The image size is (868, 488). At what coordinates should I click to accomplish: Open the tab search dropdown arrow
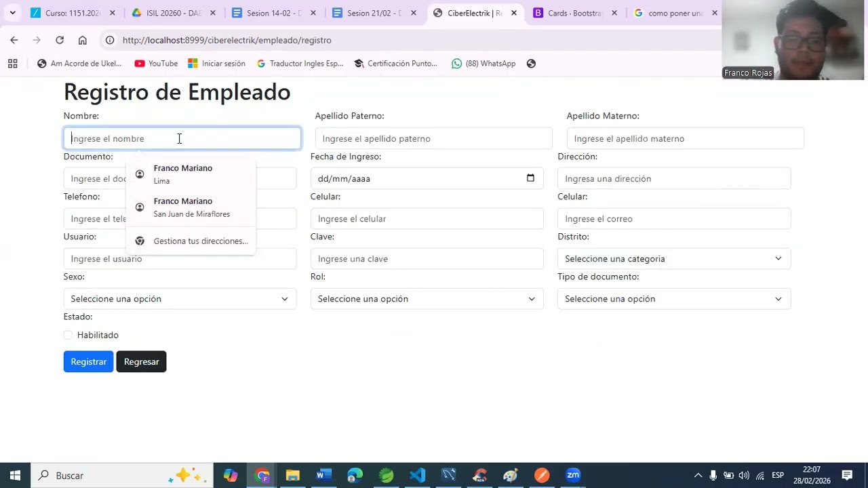(x=12, y=13)
